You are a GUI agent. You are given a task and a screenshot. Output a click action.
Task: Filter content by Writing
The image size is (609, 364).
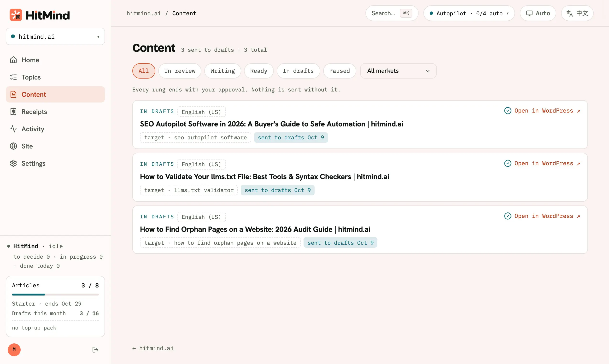223,71
